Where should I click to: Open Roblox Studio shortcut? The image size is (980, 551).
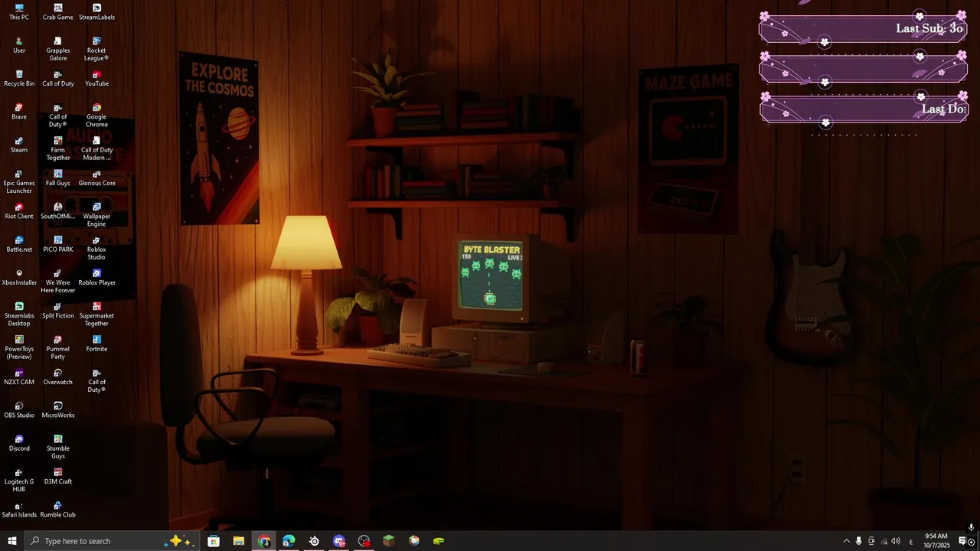click(x=96, y=248)
